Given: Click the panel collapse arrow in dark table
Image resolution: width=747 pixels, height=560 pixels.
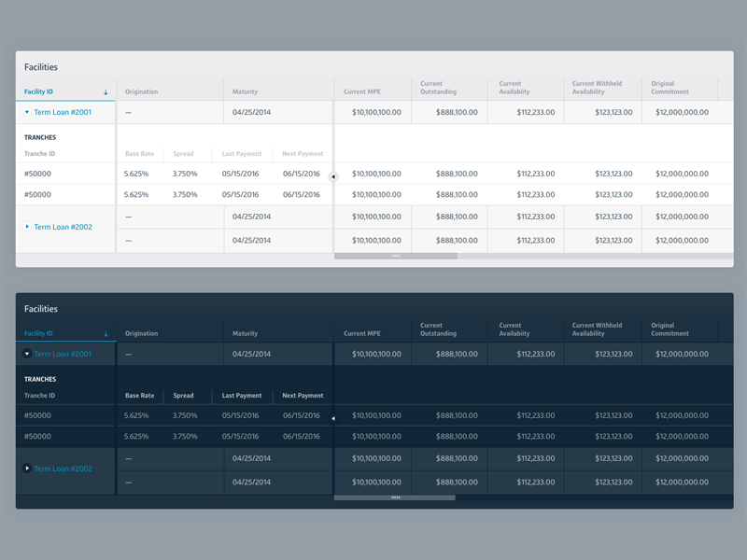Looking at the screenshot, I should 333,418.
